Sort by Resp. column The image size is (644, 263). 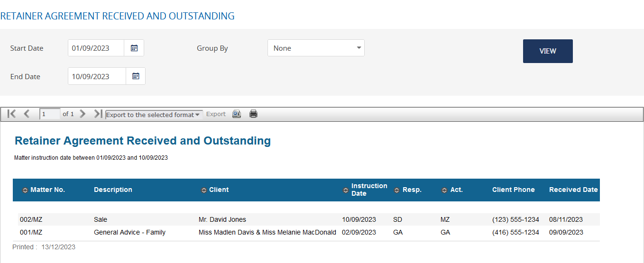pos(397,190)
